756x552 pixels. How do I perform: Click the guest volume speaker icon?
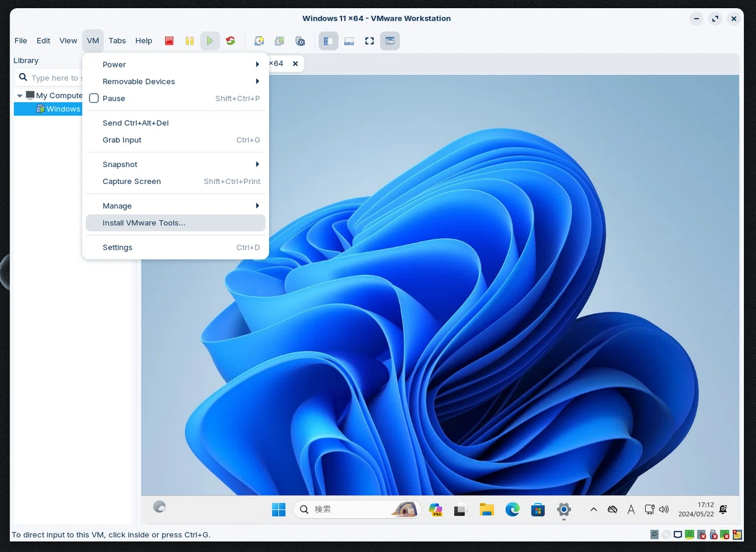(664, 509)
